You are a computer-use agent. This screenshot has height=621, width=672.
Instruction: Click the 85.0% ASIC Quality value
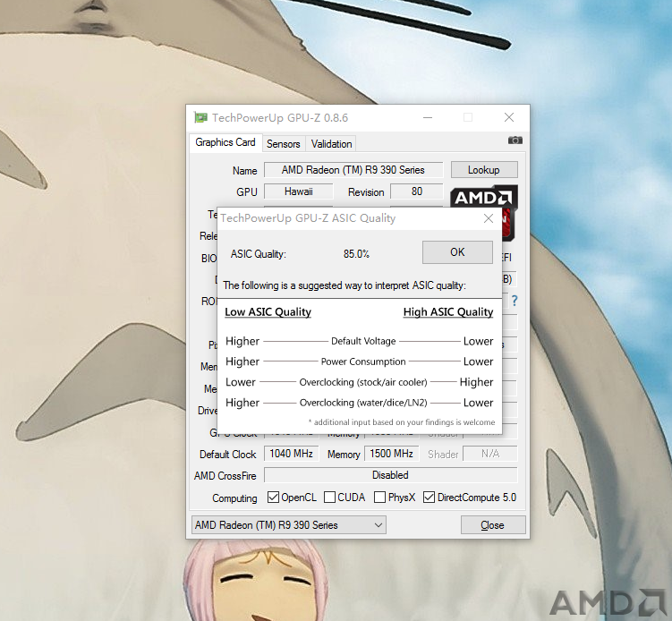tap(356, 254)
